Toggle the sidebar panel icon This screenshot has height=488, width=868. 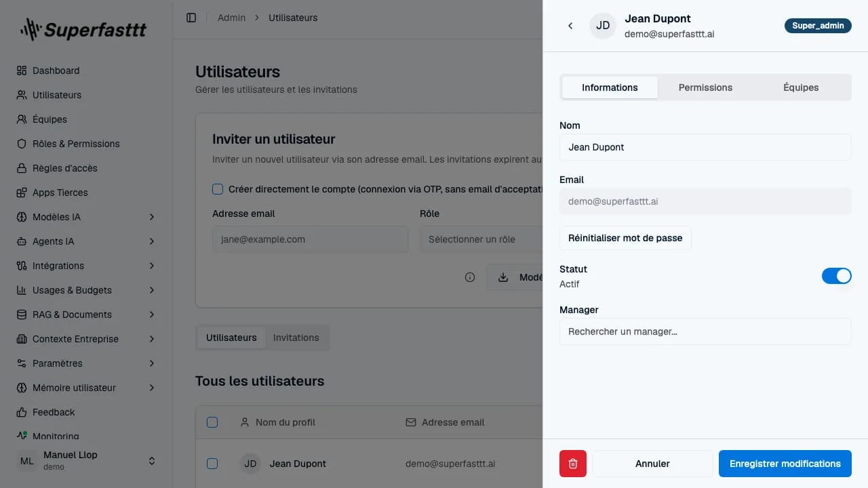tap(191, 18)
